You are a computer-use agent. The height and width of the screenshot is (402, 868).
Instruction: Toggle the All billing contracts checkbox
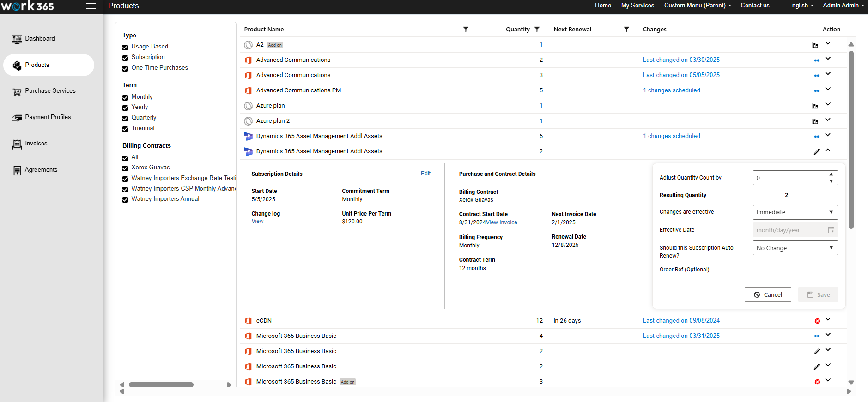click(125, 158)
